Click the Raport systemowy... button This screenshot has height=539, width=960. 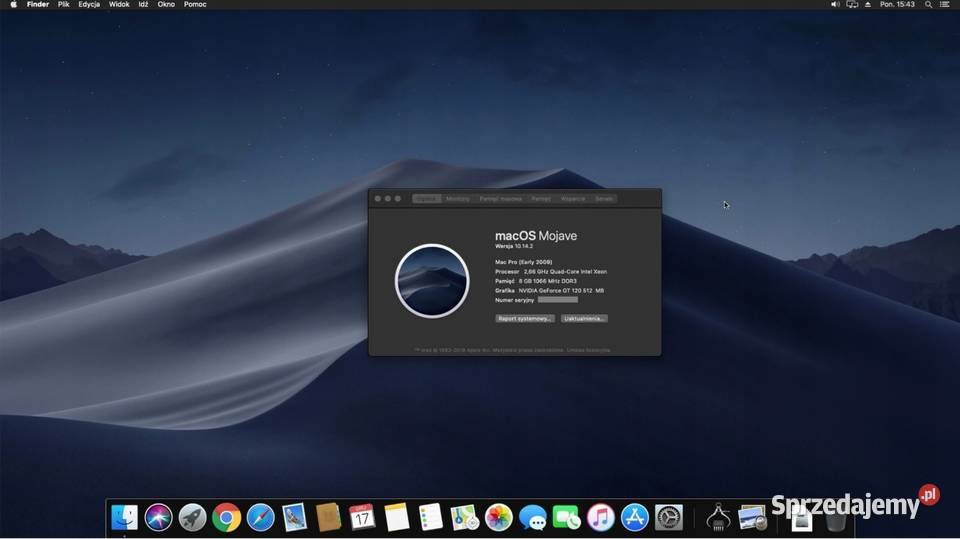(x=525, y=318)
